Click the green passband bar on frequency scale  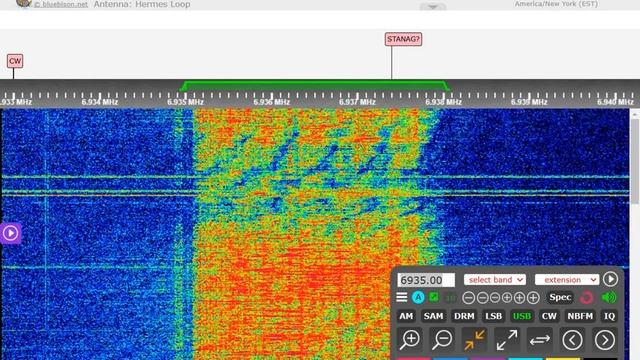click(x=314, y=86)
